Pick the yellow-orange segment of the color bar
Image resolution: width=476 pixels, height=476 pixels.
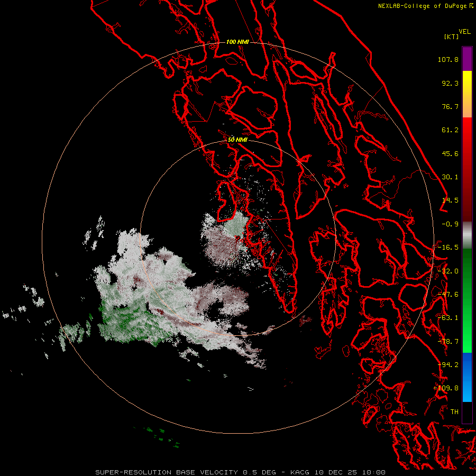click(x=467, y=94)
